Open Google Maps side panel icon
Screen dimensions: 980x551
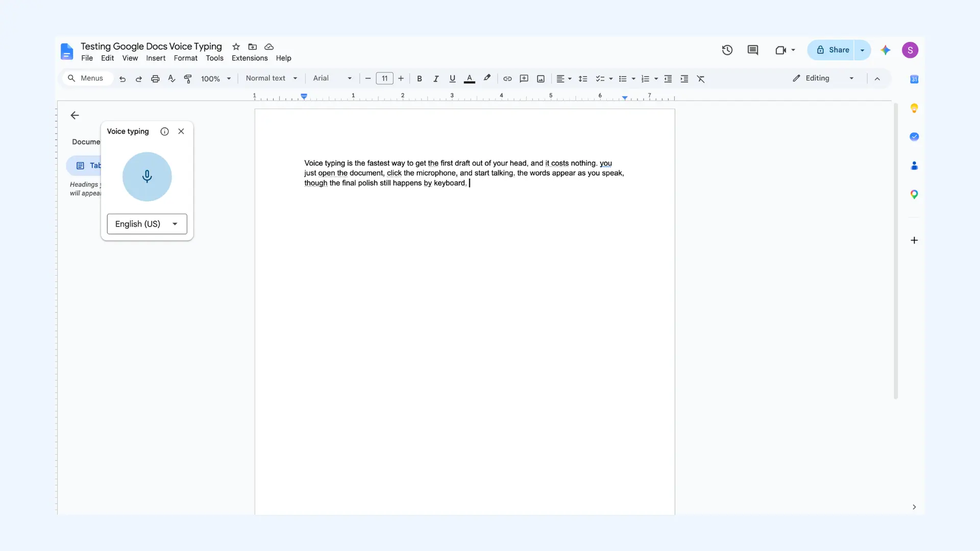[914, 194]
